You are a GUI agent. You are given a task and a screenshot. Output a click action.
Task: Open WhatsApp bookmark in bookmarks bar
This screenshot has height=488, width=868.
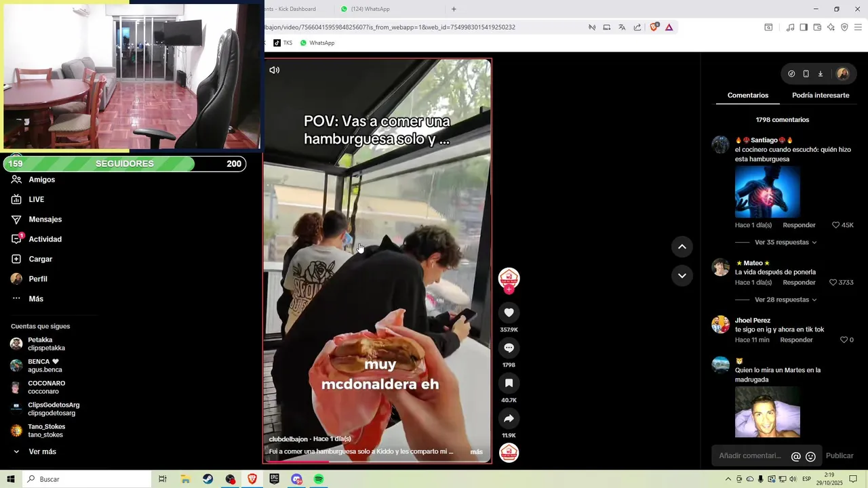coord(317,43)
